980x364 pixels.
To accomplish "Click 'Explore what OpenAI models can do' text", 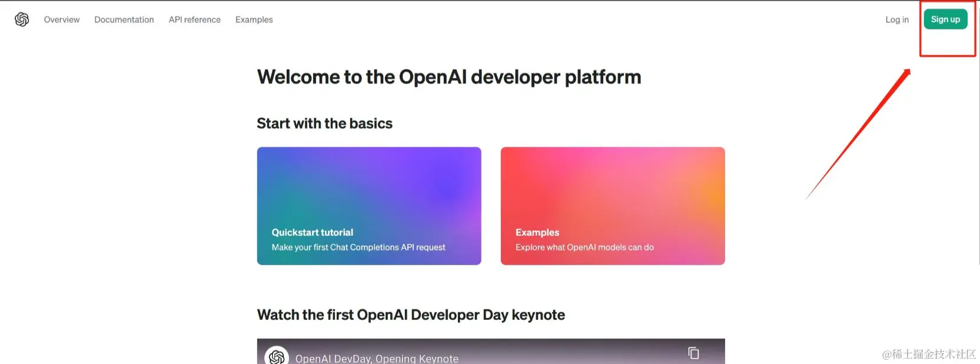I will point(584,248).
